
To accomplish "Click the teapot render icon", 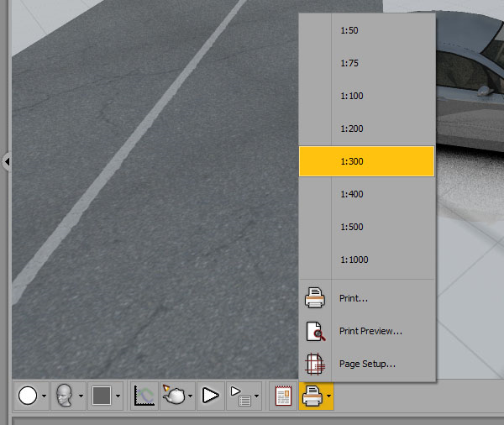I will pyautogui.click(x=174, y=395).
